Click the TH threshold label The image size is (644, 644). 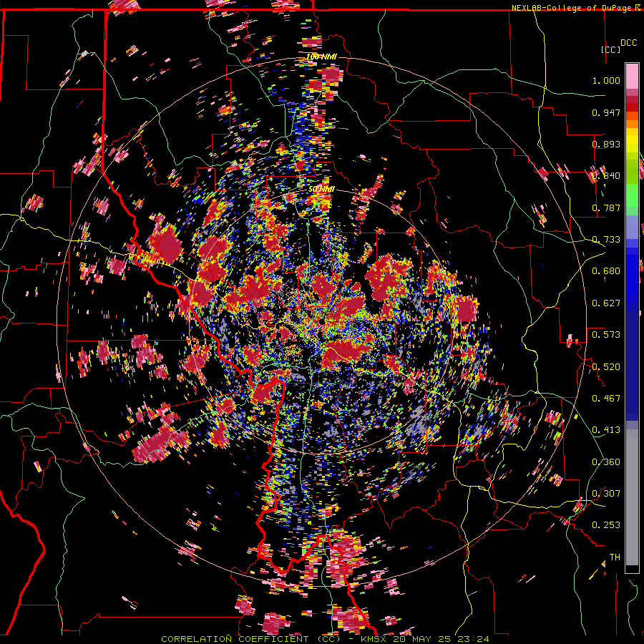click(x=615, y=557)
